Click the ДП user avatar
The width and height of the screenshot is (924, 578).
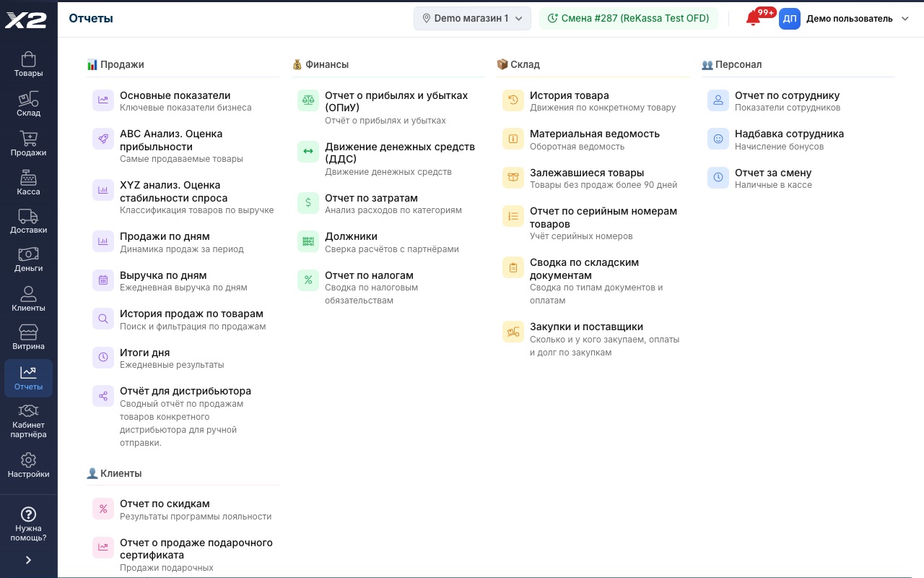(x=790, y=19)
